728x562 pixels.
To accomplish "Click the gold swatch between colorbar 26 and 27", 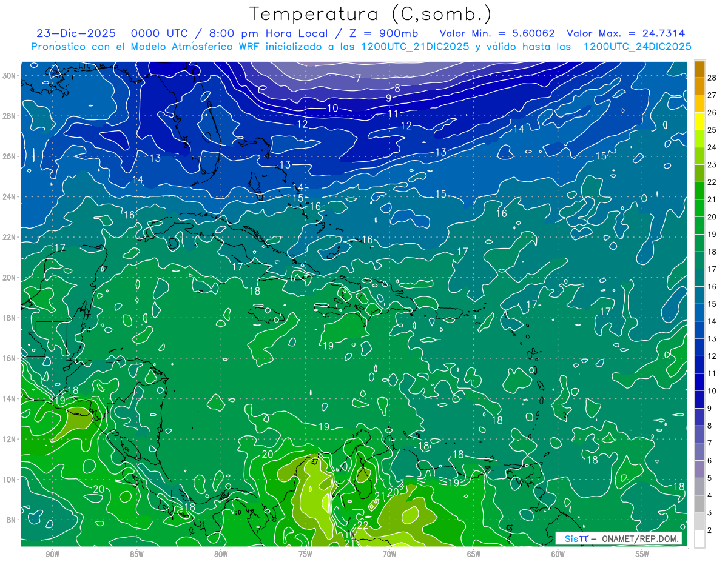I will click(x=699, y=104).
